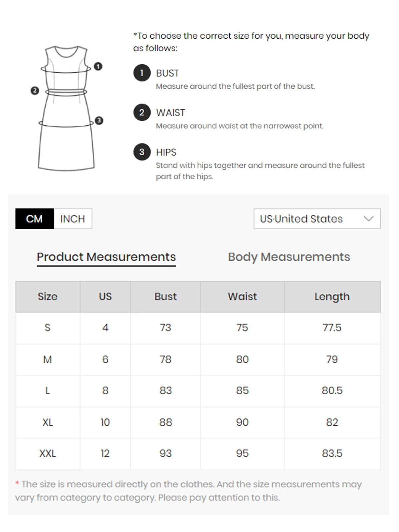Click the number 1 Bust circle icon
Screen dimensions: 399x532
click(x=142, y=73)
